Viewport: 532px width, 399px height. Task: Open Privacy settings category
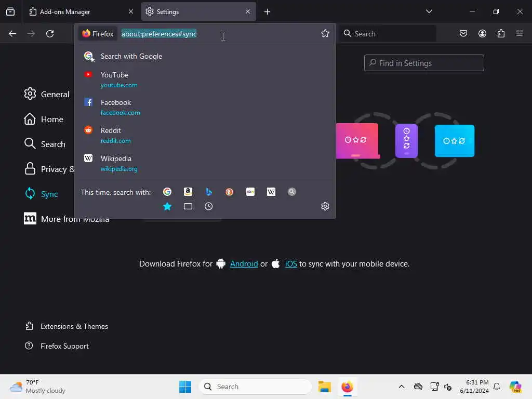coord(49,169)
